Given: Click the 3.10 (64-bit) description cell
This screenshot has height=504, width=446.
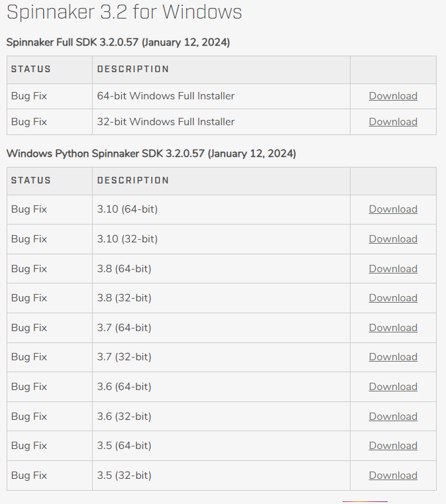Looking at the screenshot, I should pos(127,209).
